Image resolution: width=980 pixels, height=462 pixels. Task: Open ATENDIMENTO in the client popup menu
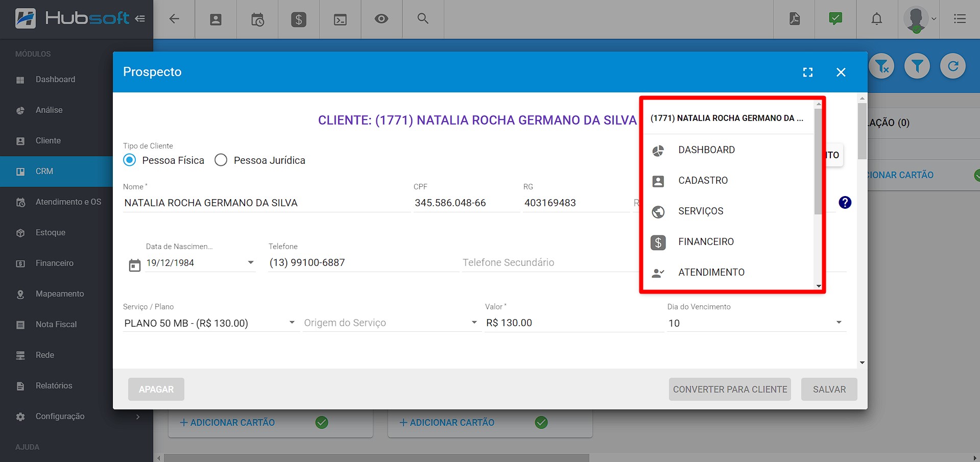pos(728,273)
